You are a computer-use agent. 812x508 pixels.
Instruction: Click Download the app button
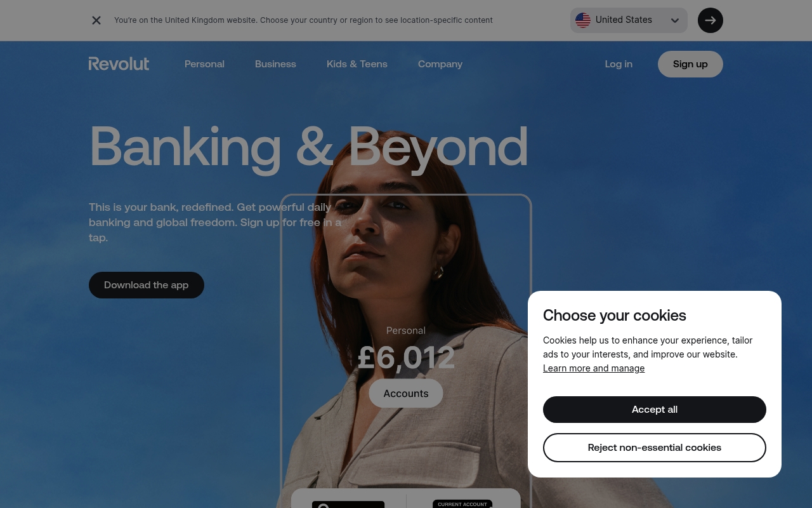(x=147, y=285)
